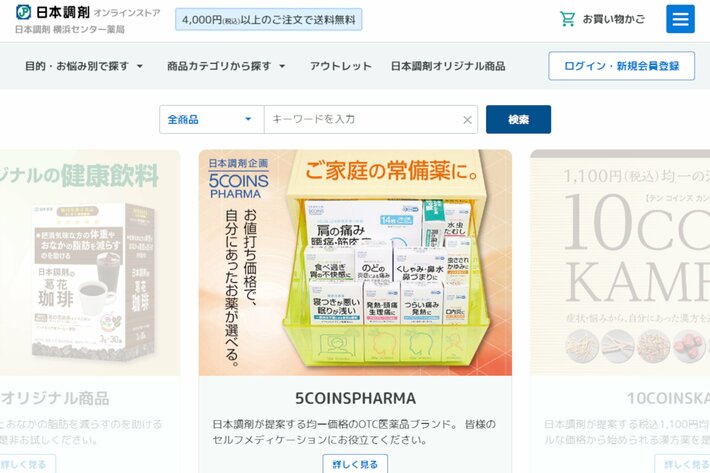Select the faded 健康飲料 coffee slide
This screenshot has height=473, width=710.
90,263
